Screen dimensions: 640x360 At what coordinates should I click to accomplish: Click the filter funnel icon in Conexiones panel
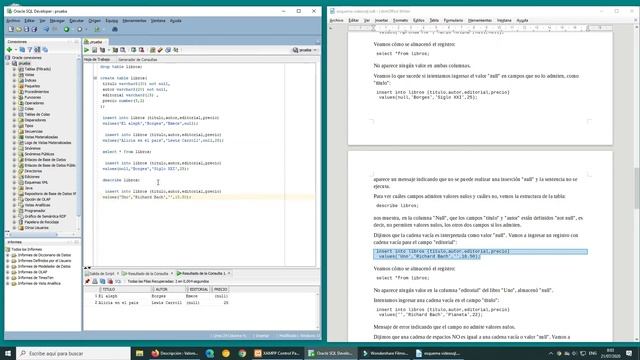click(x=30, y=50)
